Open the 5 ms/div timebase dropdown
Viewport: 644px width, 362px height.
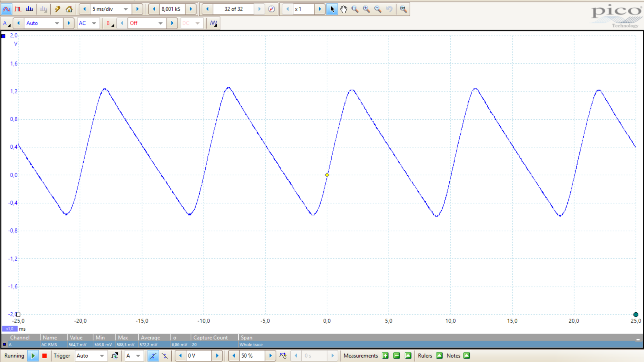tap(125, 9)
